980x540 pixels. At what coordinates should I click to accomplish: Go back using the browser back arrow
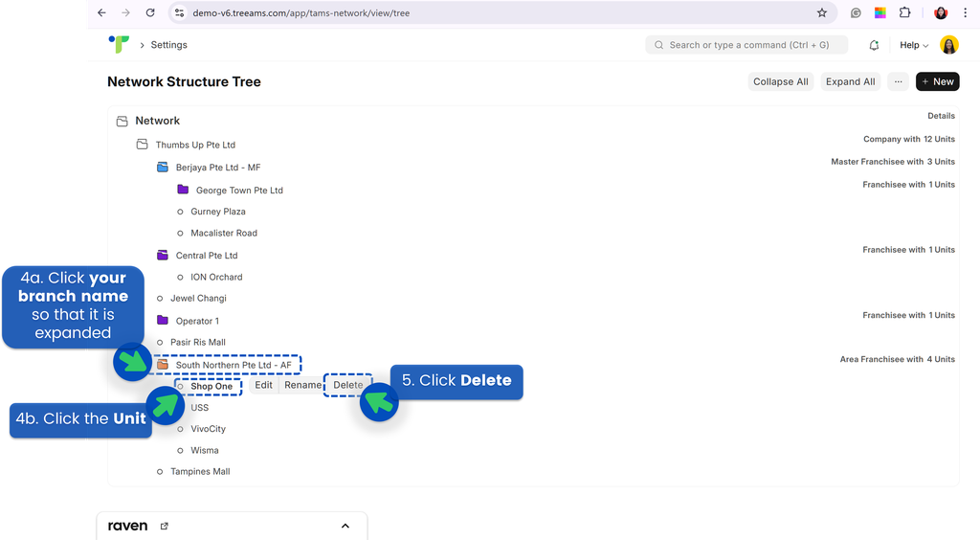[x=101, y=12]
